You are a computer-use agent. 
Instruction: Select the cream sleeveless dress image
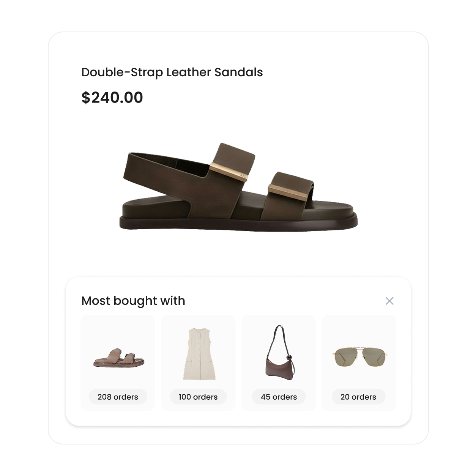pyautogui.click(x=199, y=354)
